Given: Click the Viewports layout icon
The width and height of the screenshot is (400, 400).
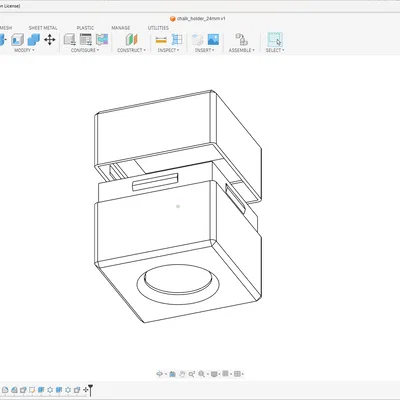Looking at the screenshot, I should [237, 374].
